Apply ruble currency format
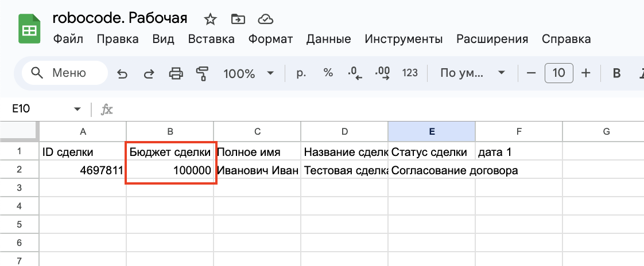 [x=301, y=73]
